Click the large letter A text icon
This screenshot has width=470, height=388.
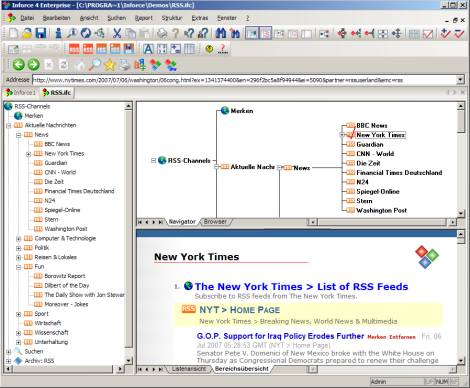pos(148,49)
